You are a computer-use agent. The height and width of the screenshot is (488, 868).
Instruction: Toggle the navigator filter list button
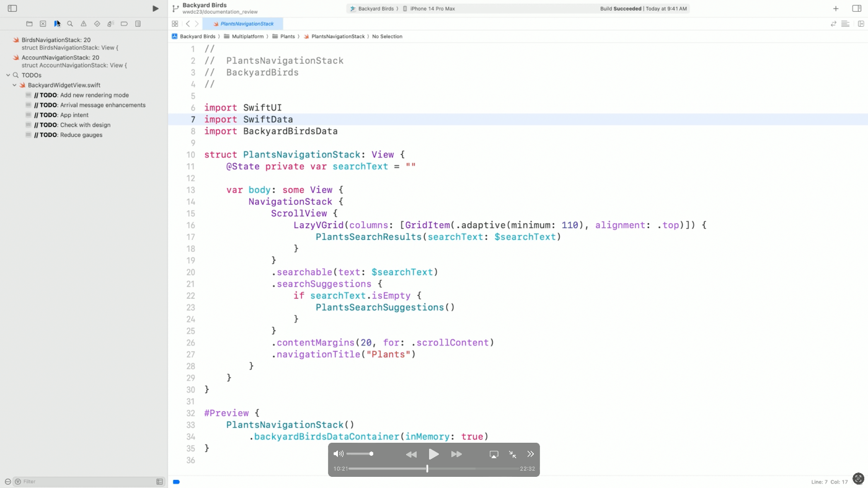pos(159,482)
